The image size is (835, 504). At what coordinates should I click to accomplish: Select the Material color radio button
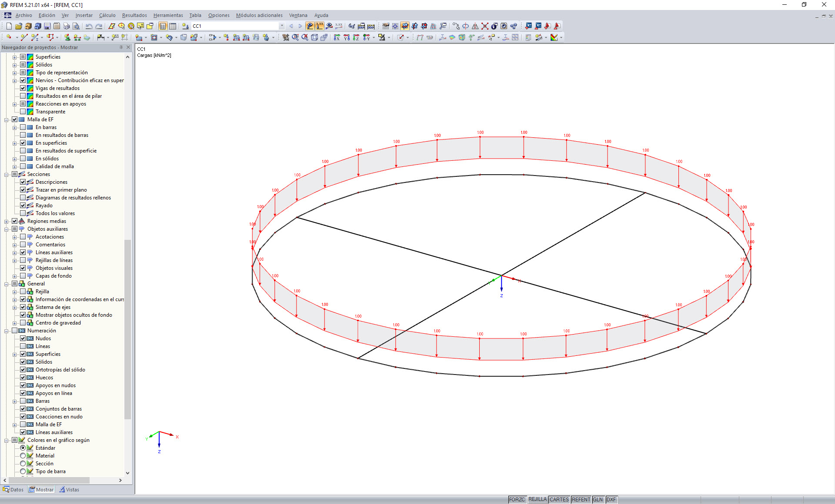(x=23, y=456)
